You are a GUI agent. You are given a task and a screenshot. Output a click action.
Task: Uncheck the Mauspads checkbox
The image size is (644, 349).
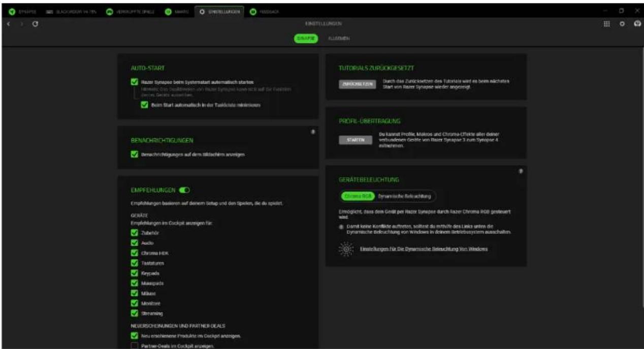tap(134, 283)
